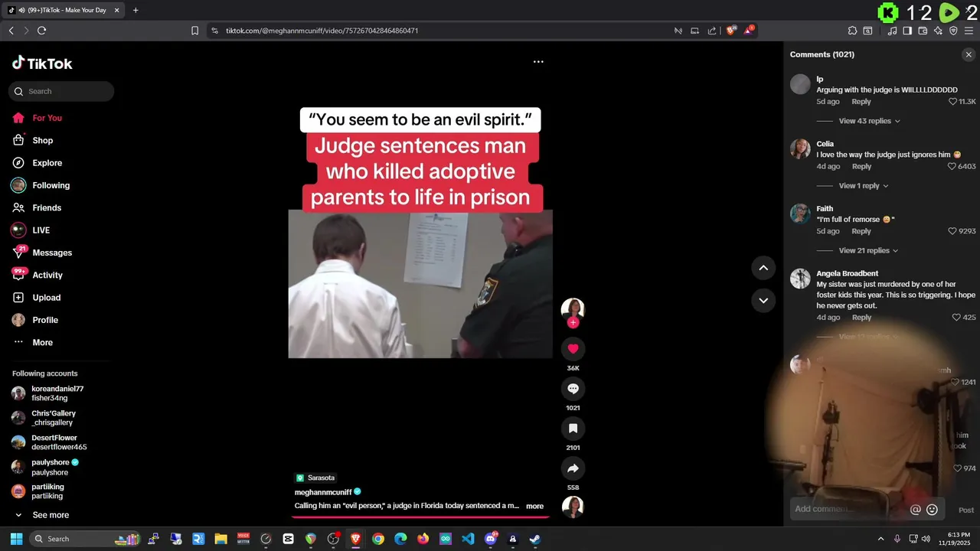Reply to lp's comment
The height and width of the screenshot is (551, 980).
[x=861, y=102]
